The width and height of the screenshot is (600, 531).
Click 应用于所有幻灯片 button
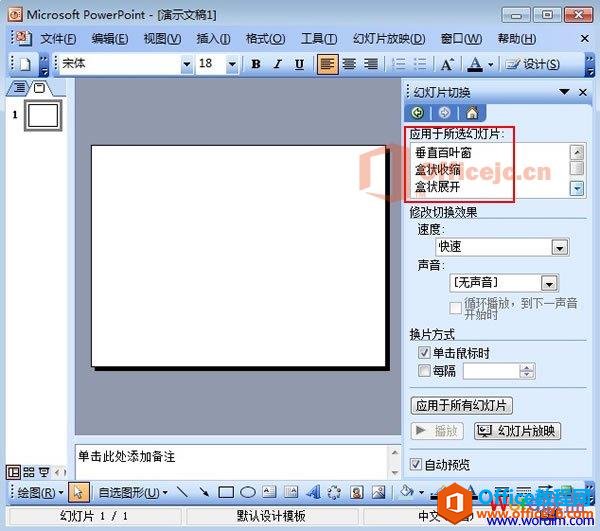pyautogui.click(x=461, y=405)
